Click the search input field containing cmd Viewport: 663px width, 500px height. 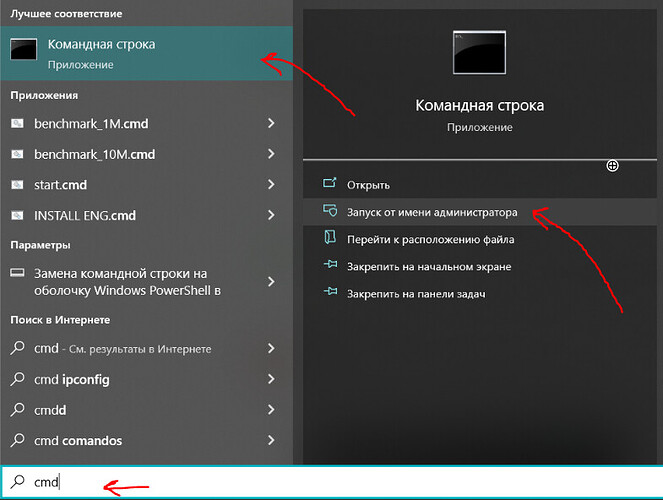click(300, 482)
